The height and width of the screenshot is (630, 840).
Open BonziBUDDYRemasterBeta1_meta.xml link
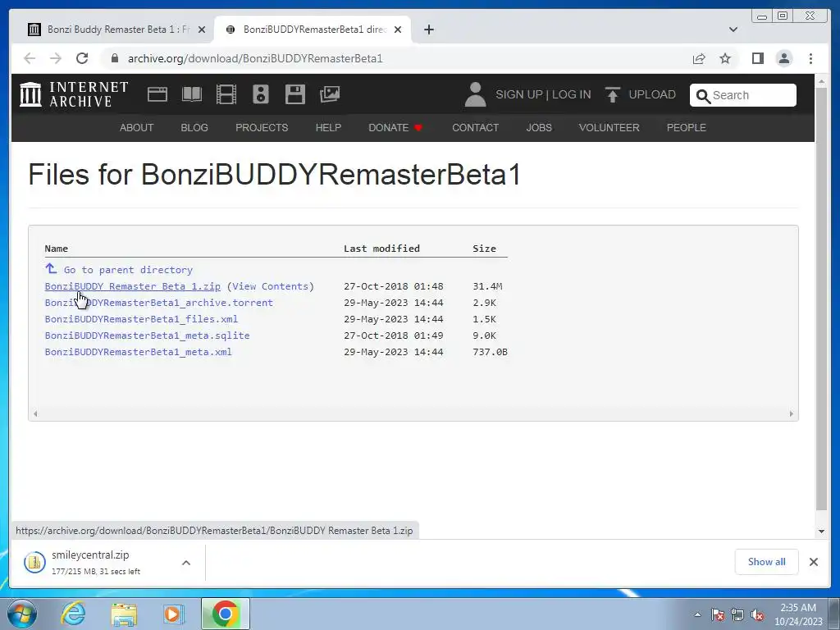coord(138,352)
